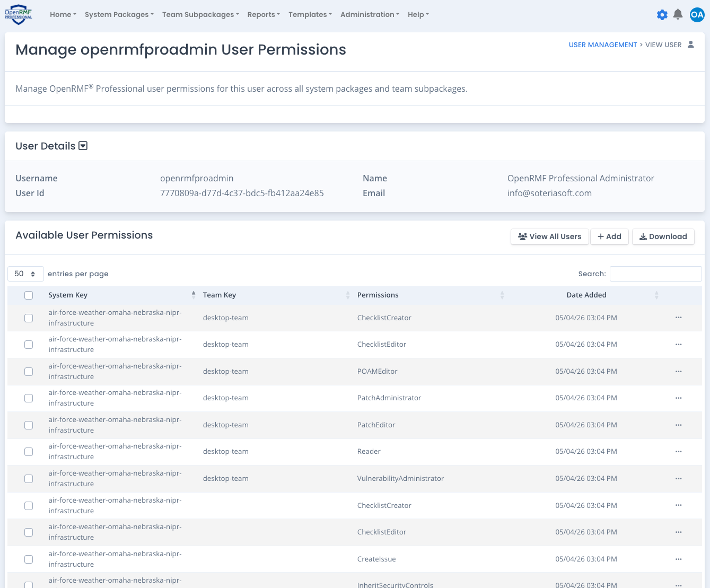Click the user icon next to VIEW USER
The width and height of the screenshot is (710, 588).
pyautogui.click(x=690, y=45)
